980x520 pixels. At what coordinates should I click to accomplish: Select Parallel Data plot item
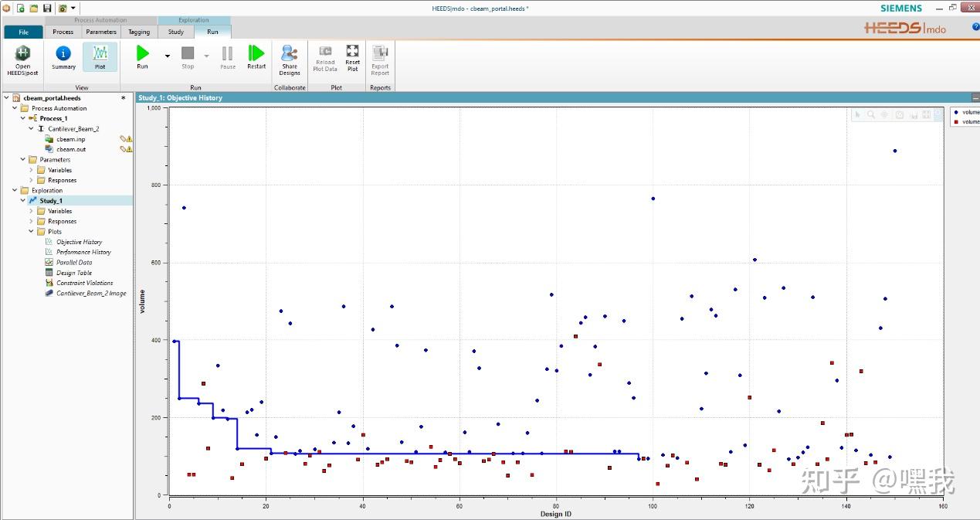(x=73, y=263)
